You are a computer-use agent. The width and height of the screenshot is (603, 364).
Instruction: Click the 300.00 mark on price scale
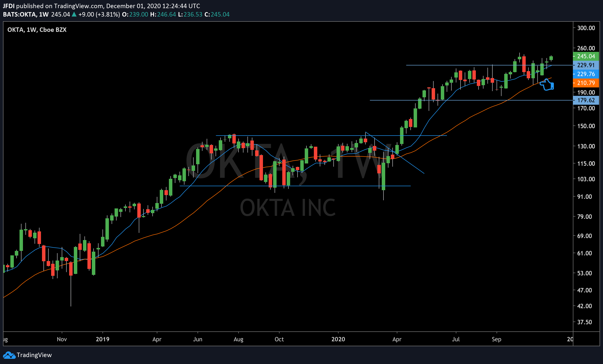[586, 28]
